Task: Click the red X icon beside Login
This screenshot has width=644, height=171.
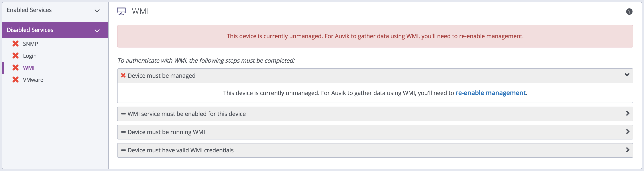Action: point(16,56)
